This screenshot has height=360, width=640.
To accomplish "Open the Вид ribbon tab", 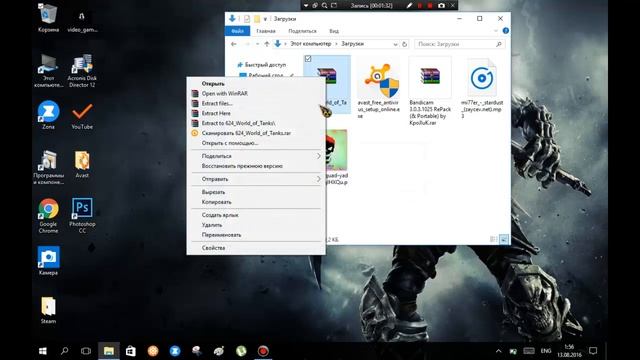I will pos(334,31).
